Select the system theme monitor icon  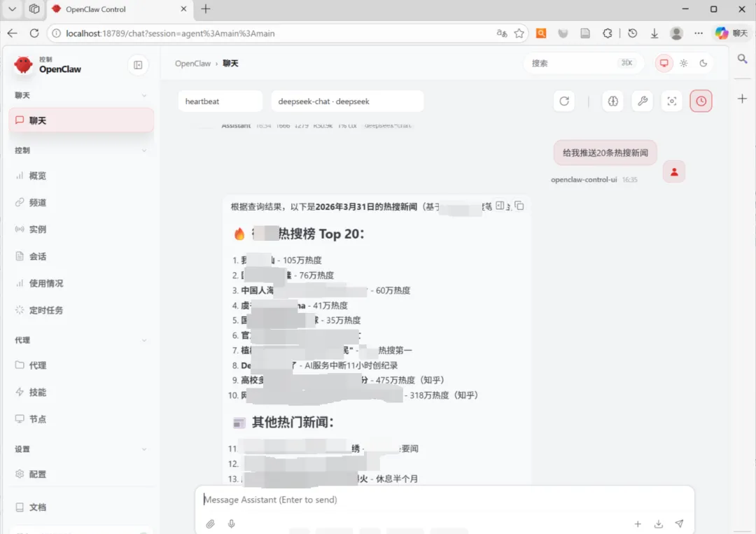[664, 63]
